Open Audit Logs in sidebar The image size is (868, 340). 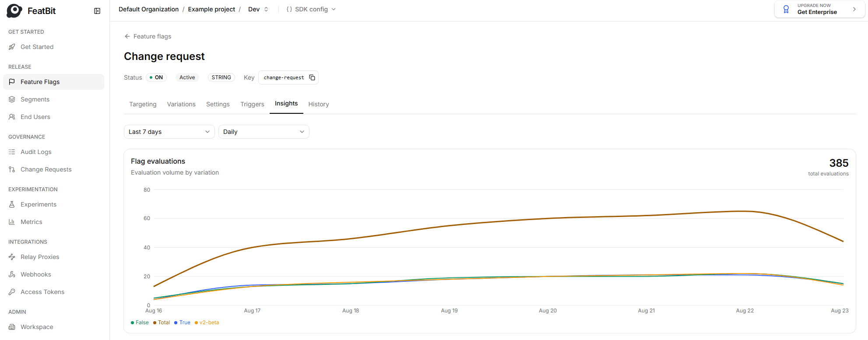(53, 152)
